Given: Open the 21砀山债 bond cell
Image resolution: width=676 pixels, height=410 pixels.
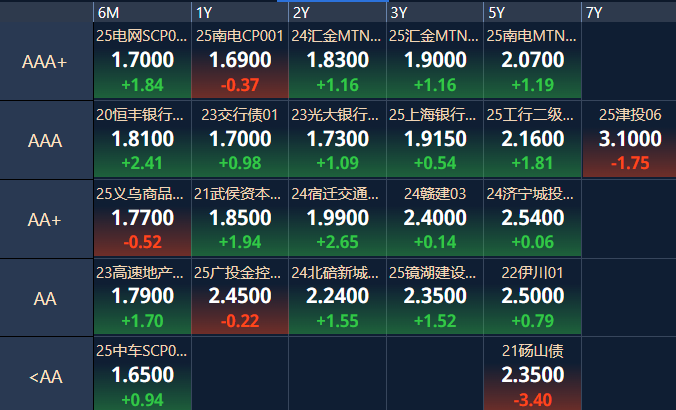Looking at the screenshot, I should (x=532, y=374).
